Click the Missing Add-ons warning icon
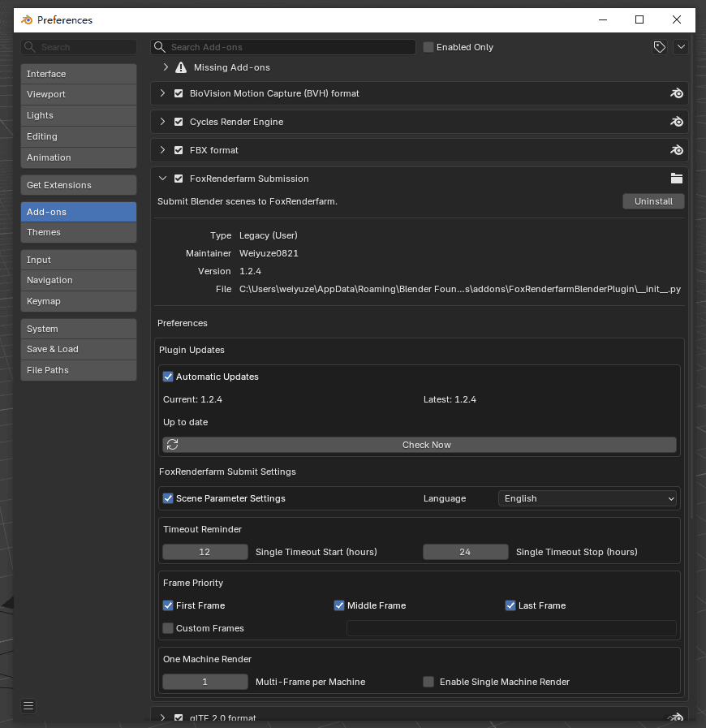Viewport: 706px width, 728px height. pyautogui.click(x=181, y=68)
